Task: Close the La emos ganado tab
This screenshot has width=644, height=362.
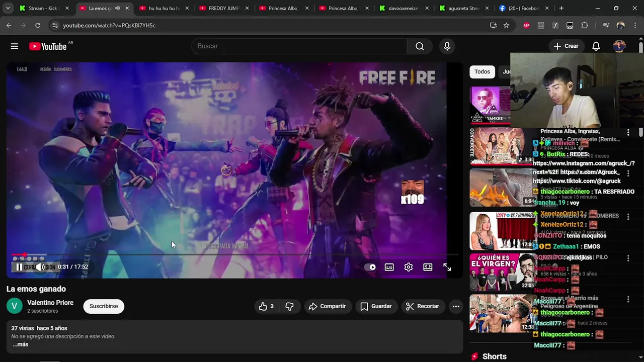Action: (x=127, y=8)
